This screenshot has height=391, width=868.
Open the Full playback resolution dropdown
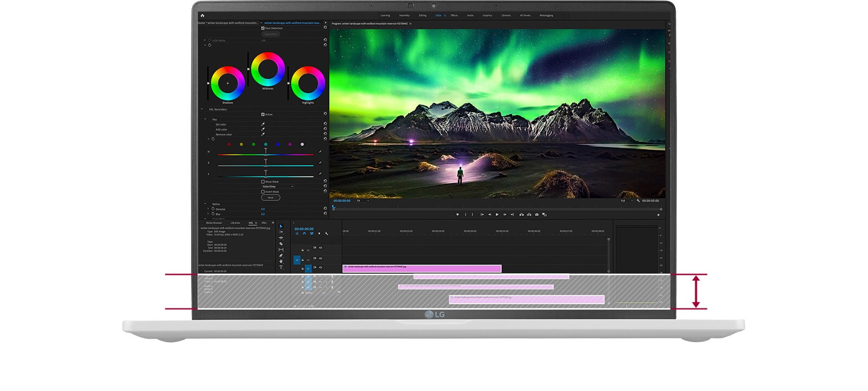(627, 201)
